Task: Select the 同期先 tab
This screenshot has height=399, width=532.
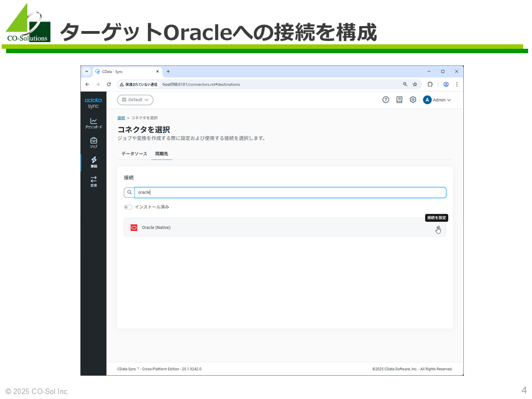Action: pyautogui.click(x=161, y=154)
